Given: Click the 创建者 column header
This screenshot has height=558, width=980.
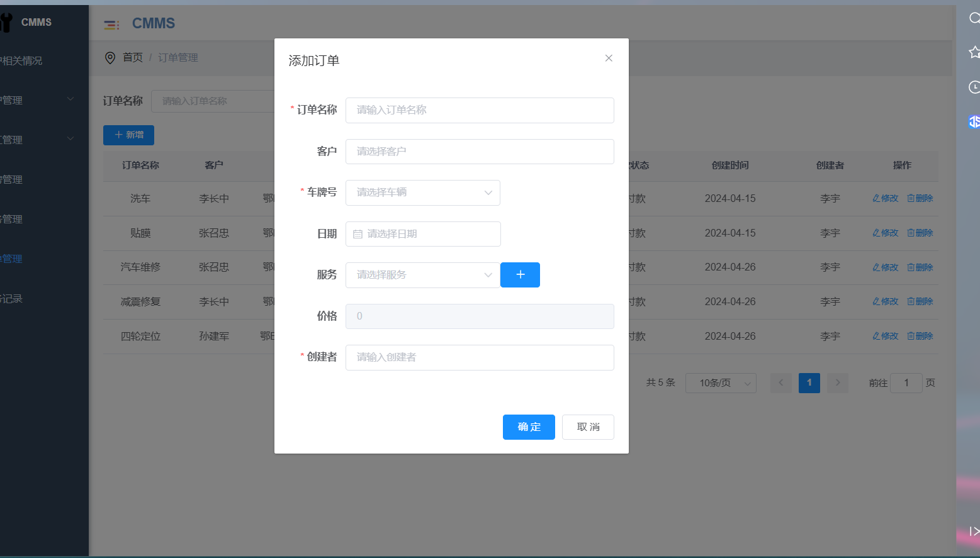Looking at the screenshot, I should [x=830, y=165].
